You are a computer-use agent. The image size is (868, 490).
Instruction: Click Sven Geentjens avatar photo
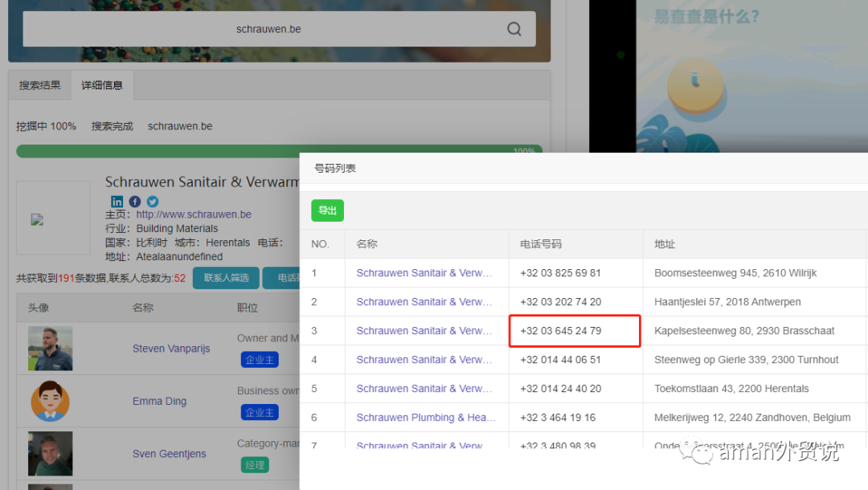point(51,454)
